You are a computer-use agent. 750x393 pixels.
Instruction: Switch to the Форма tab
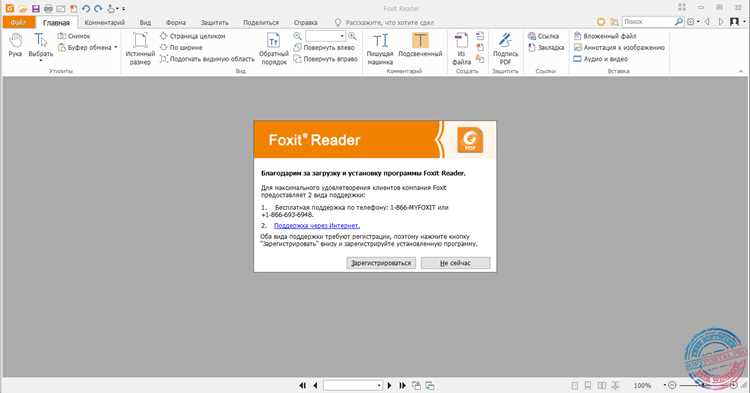[176, 22]
